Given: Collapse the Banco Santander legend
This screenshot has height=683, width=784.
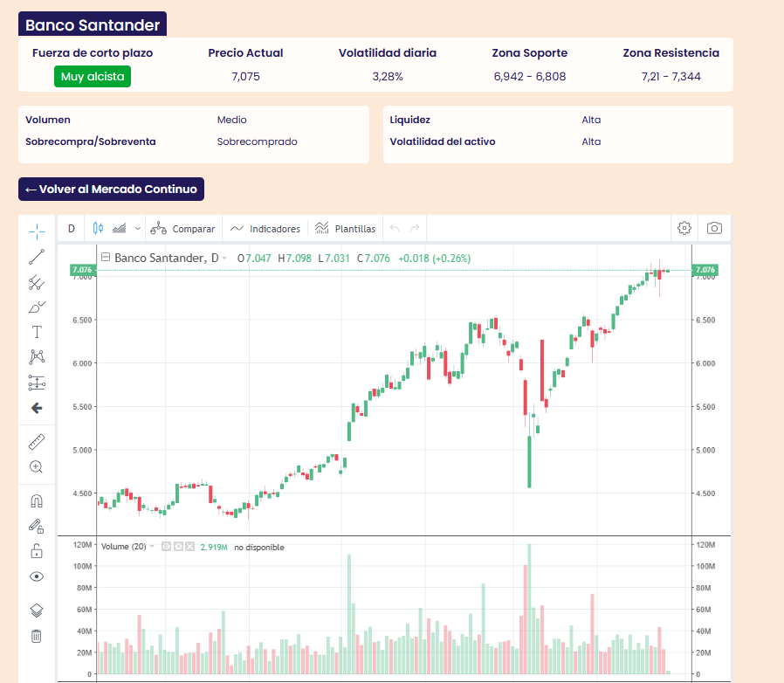Looking at the screenshot, I should [106, 258].
